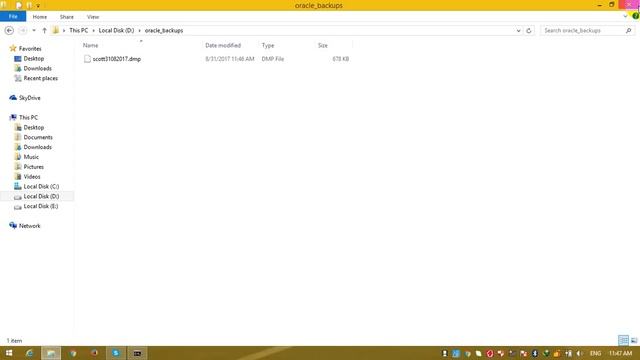
Task: Select Local Disk (D:) in the sidebar
Action: point(41,196)
